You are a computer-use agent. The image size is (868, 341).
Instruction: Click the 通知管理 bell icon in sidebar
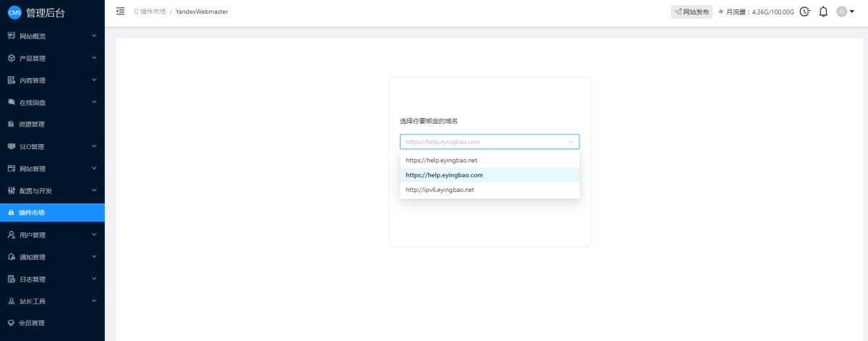(x=11, y=257)
